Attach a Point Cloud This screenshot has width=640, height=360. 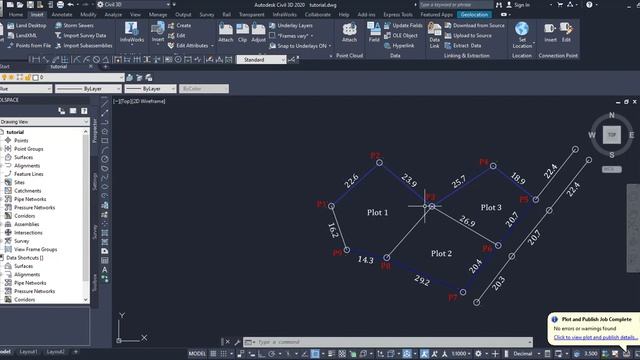coord(349,32)
